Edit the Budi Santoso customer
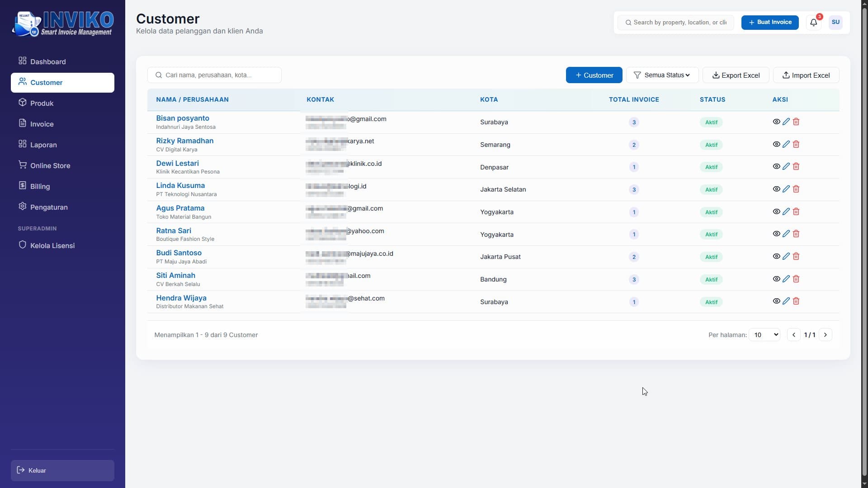This screenshot has width=868, height=488. (786, 256)
